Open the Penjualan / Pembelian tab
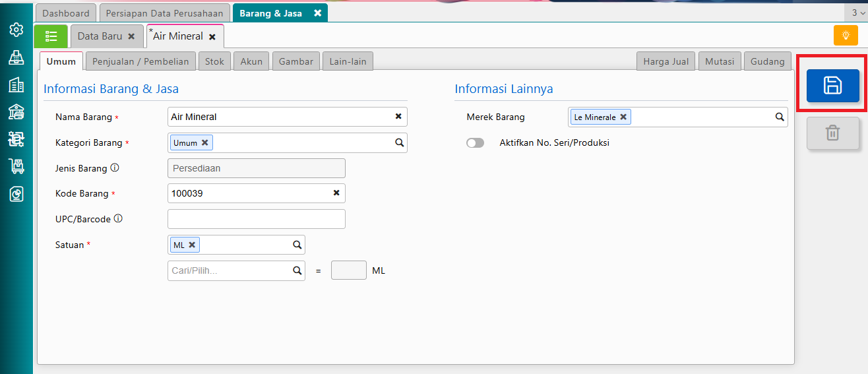868x374 pixels. [x=140, y=61]
